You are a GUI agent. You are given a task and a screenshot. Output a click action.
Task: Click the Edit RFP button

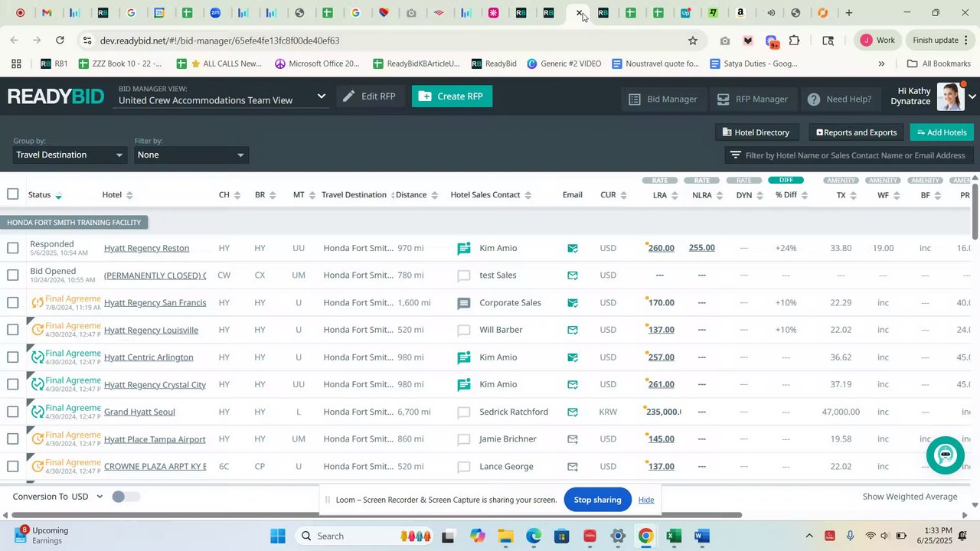(x=370, y=96)
